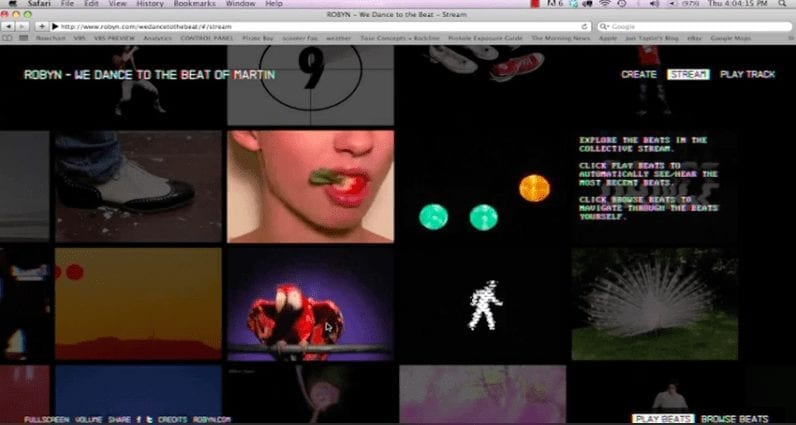This screenshot has width=796, height=425.
Task: Click the Safari forward navigation arrow
Action: 22,26
